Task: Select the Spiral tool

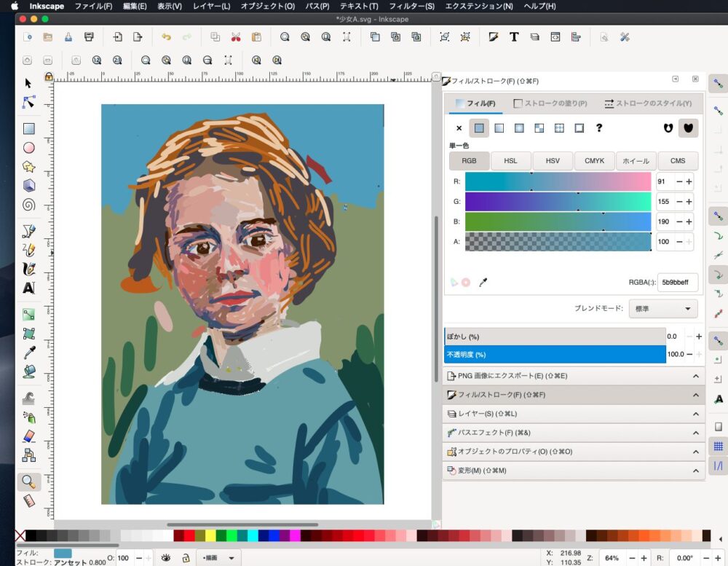Action: [28, 204]
